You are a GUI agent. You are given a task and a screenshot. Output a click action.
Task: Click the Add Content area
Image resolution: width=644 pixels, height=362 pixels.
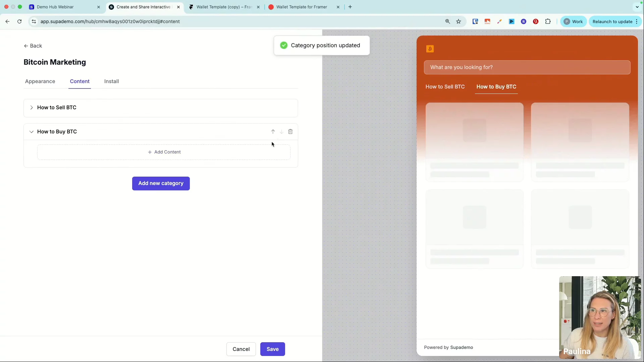[164, 152]
